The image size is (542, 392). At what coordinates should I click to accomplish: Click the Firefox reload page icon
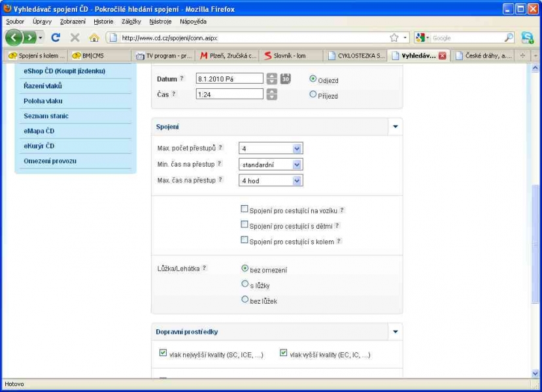56,38
